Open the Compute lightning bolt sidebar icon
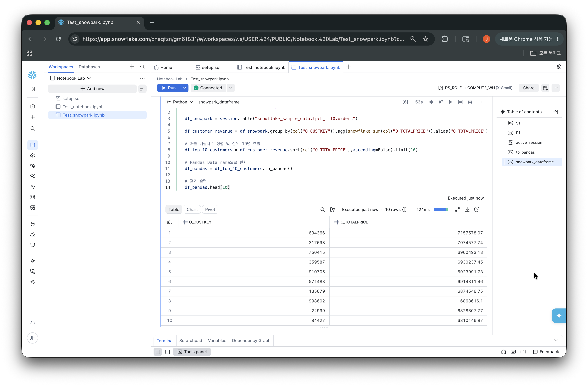The width and height of the screenshot is (588, 386). (33, 261)
